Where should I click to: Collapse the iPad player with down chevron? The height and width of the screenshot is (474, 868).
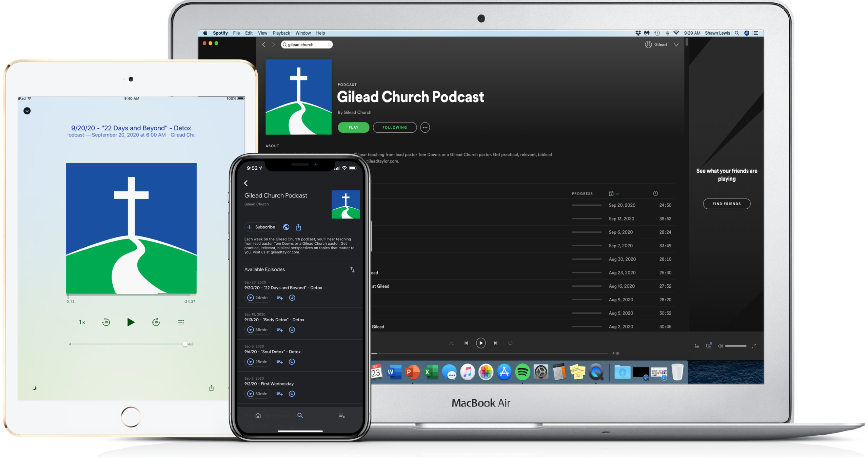(27, 111)
